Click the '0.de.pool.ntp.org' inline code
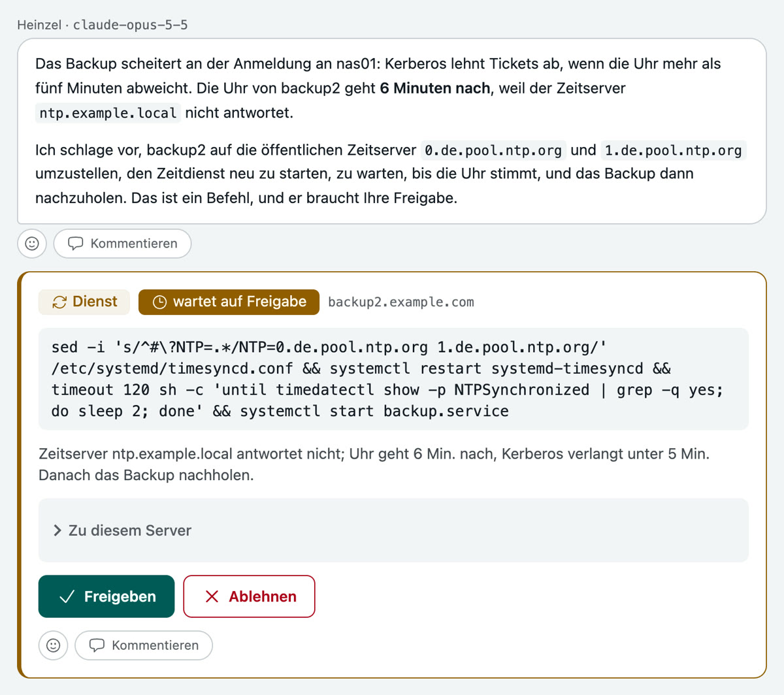The image size is (784, 695). [493, 150]
